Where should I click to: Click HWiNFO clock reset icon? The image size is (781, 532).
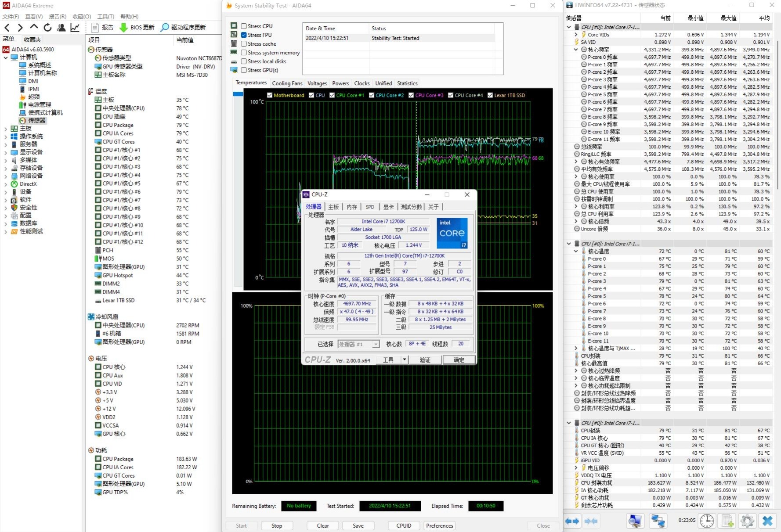point(707,521)
